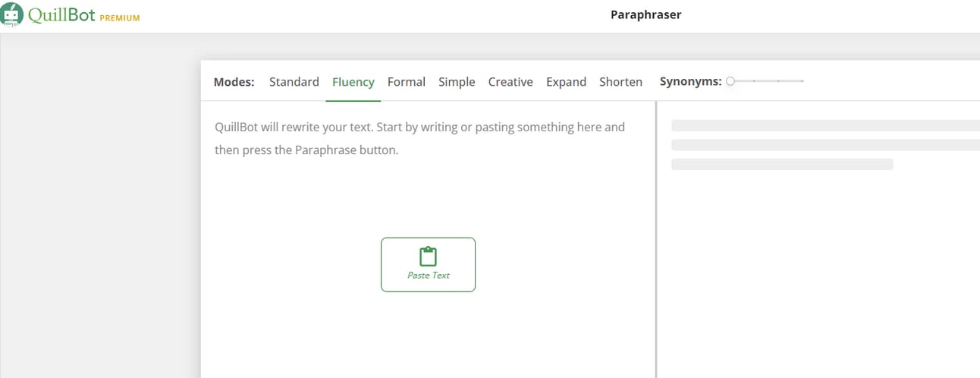
Task: Click into the text input area placeholder
Action: click(x=419, y=138)
